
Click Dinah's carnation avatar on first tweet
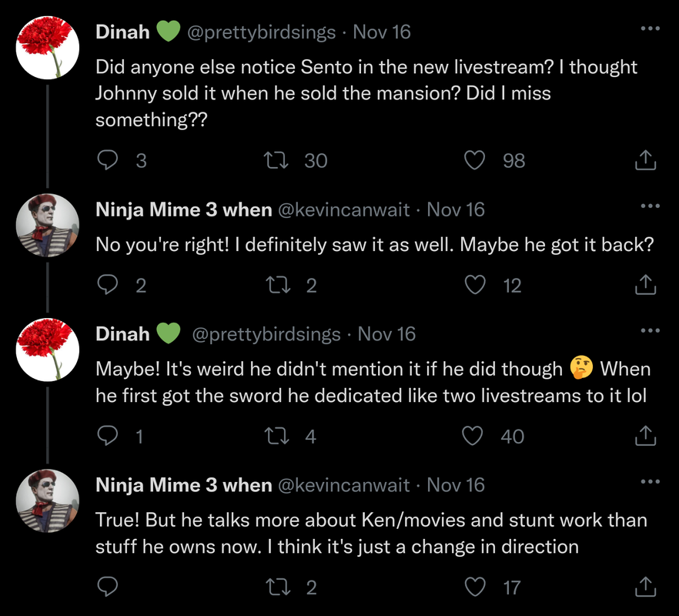[x=48, y=48]
